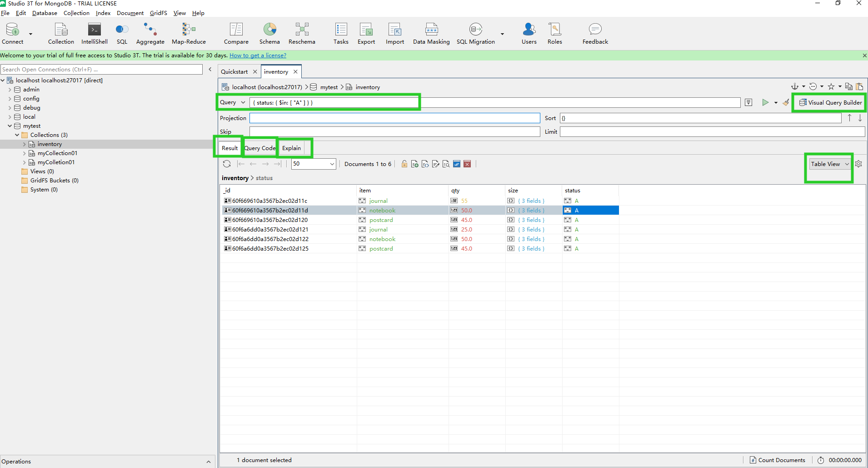Open the Schema explorer
Screen dimensions: 868x468
point(269,34)
